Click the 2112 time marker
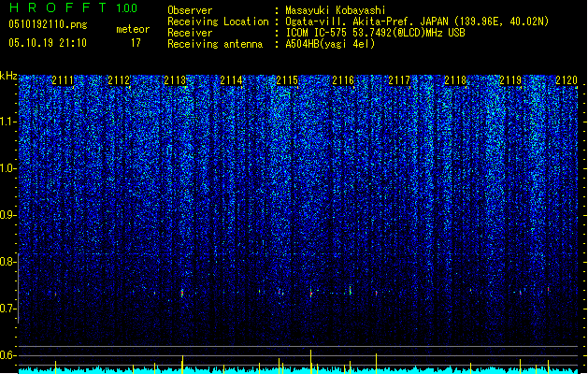 point(119,80)
